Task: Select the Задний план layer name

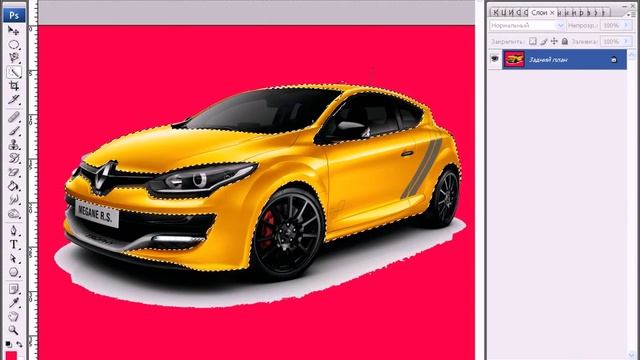Action: [548, 60]
